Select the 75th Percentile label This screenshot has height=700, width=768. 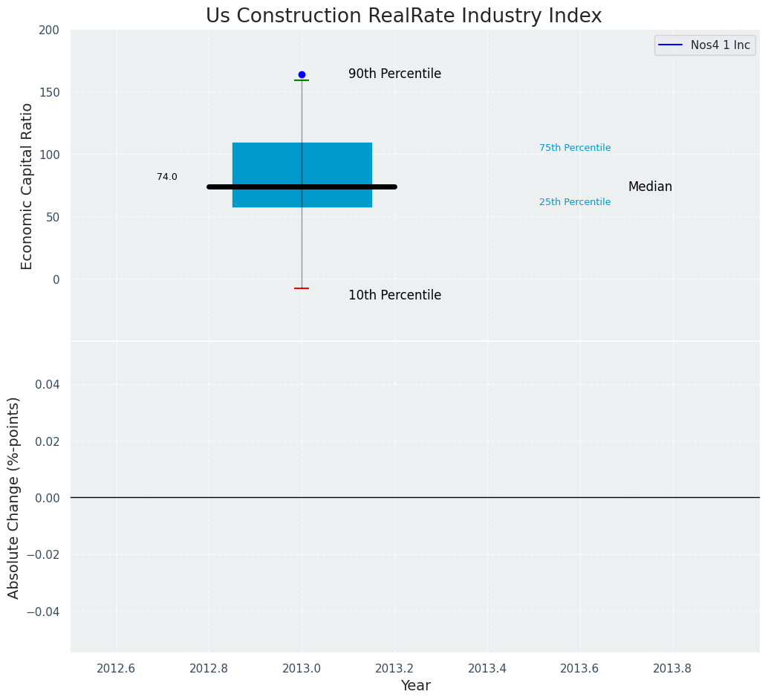point(575,148)
